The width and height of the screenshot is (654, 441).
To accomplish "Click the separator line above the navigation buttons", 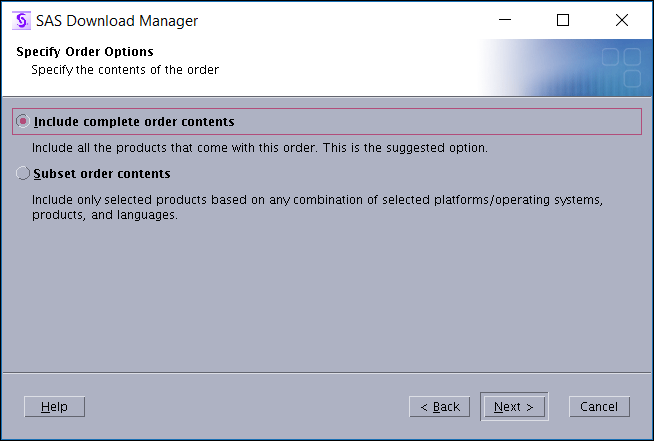I will pos(326,373).
